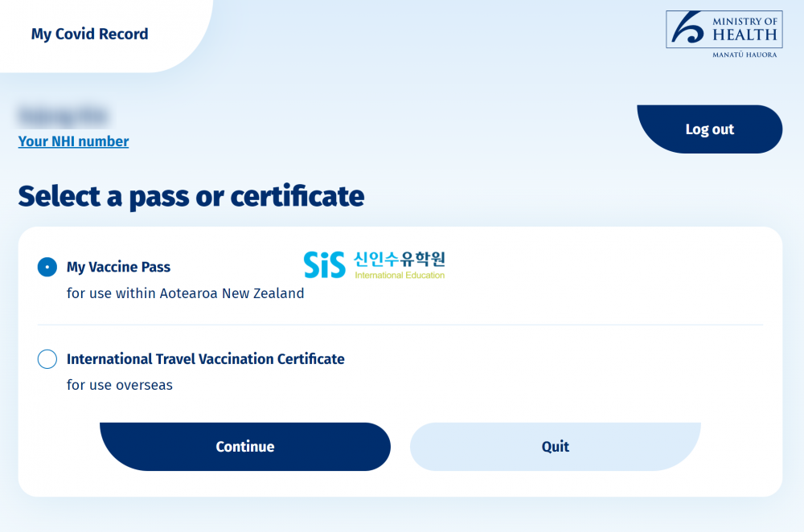Click the Continue button
This screenshot has height=532, width=804.
[x=245, y=446]
